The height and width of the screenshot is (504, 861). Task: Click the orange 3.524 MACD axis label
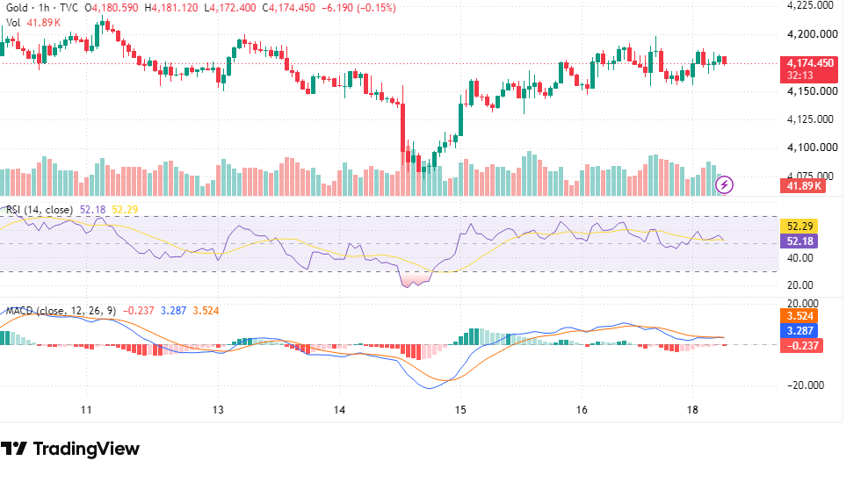(x=799, y=316)
